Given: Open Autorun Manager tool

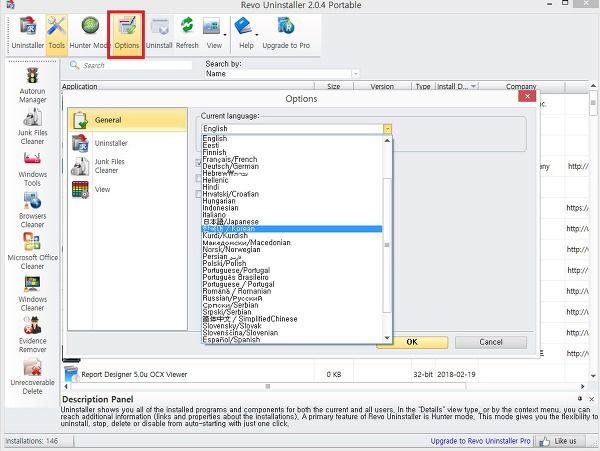Looking at the screenshot, I should coord(33,85).
